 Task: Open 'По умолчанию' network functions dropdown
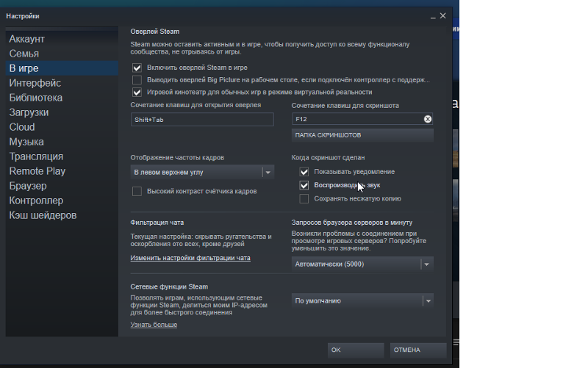[362, 301]
